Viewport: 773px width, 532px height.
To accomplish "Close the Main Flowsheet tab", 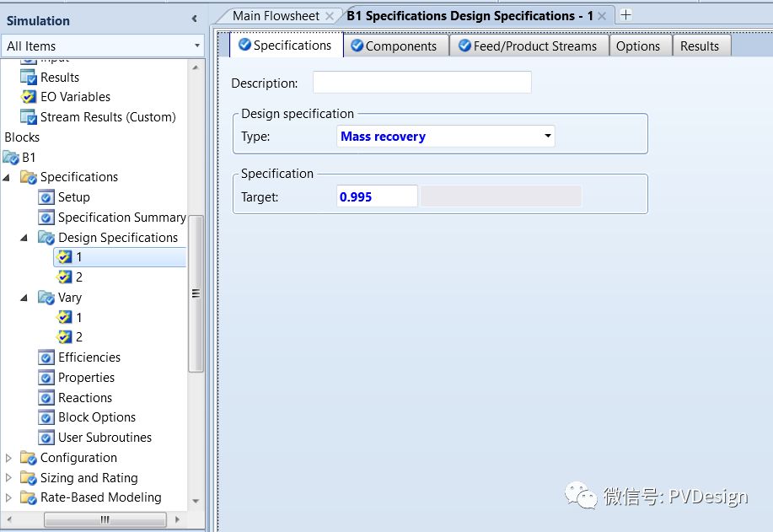I will pyautogui.click(x=330, y=16).
